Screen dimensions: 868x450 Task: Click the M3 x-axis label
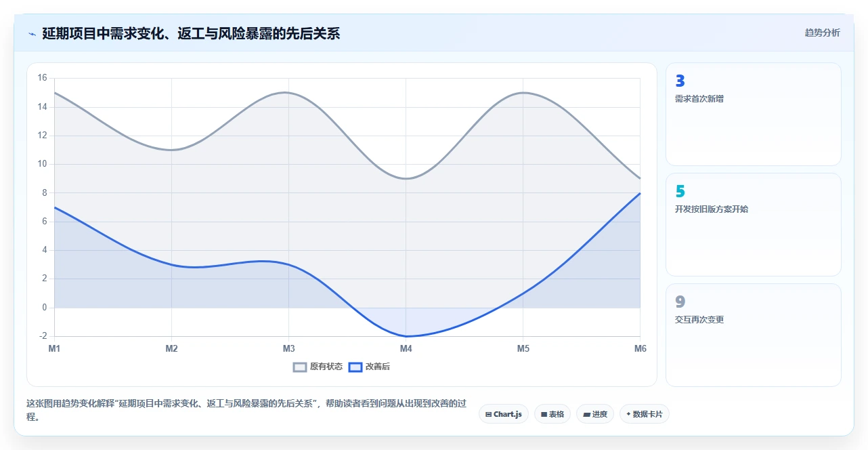[x=288, y=349]
